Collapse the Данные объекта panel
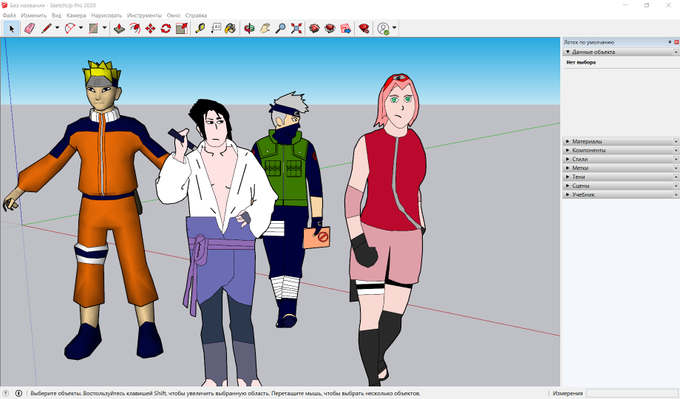This screenshot has height=399, width=680. pyautogui.click(x=567, y=52)
